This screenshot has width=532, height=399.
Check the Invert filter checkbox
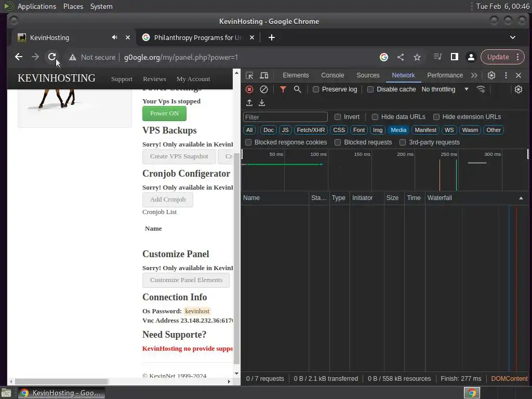click(x=338, y=117)
